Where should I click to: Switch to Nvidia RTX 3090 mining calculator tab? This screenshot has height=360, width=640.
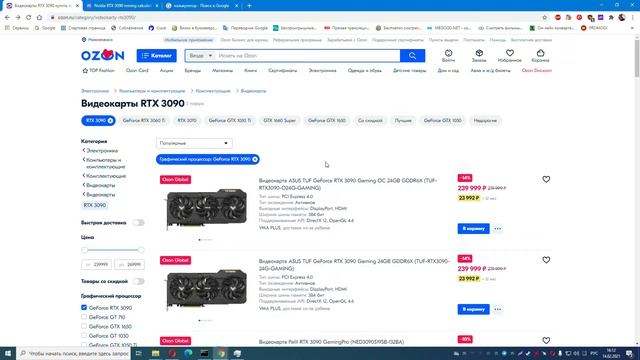tap(121, 6)
